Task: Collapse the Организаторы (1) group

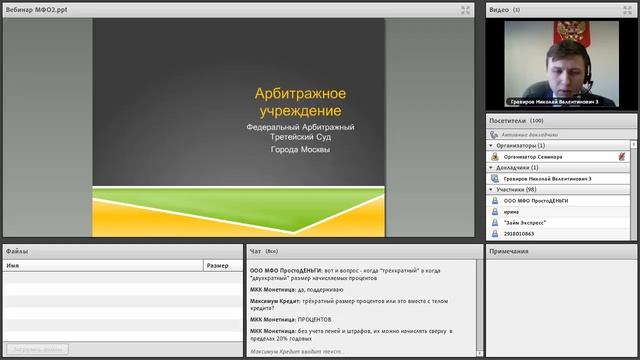Action: point(491,146)
